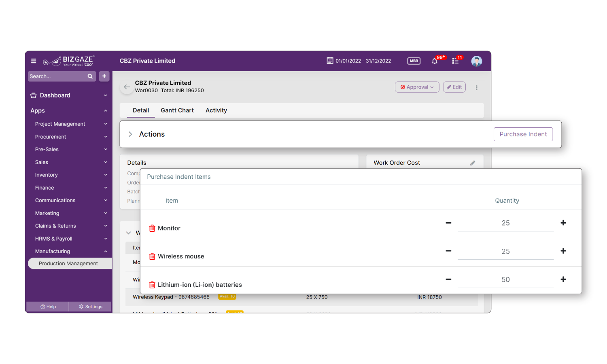Screen dimensions: 607x364
Task: Click the 25 X 750 cell
Action: [x=317, y=297]
